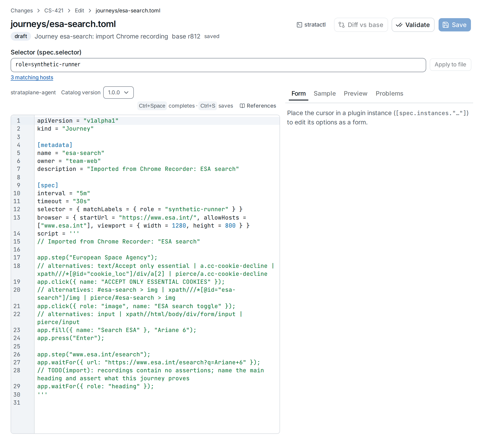Click the [spec] table header line
This screenshot has height=448, width=482.
coord(48,185)
